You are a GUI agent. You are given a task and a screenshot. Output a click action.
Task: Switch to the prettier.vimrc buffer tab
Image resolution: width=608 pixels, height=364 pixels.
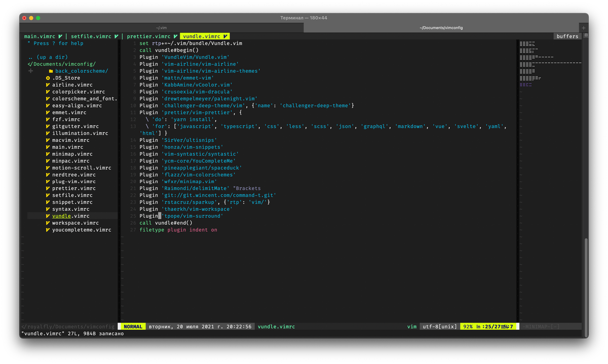tap(153, 36)
